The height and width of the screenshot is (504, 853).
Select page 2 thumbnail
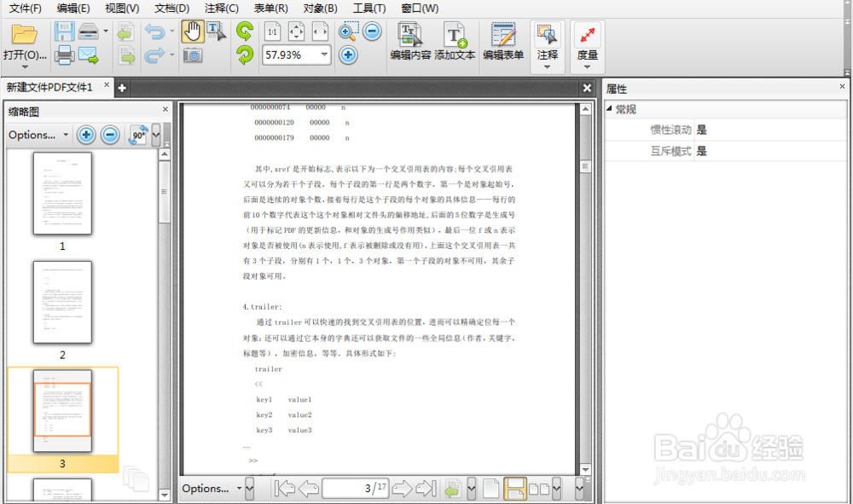pyautogui.click(x=62, y=302)
